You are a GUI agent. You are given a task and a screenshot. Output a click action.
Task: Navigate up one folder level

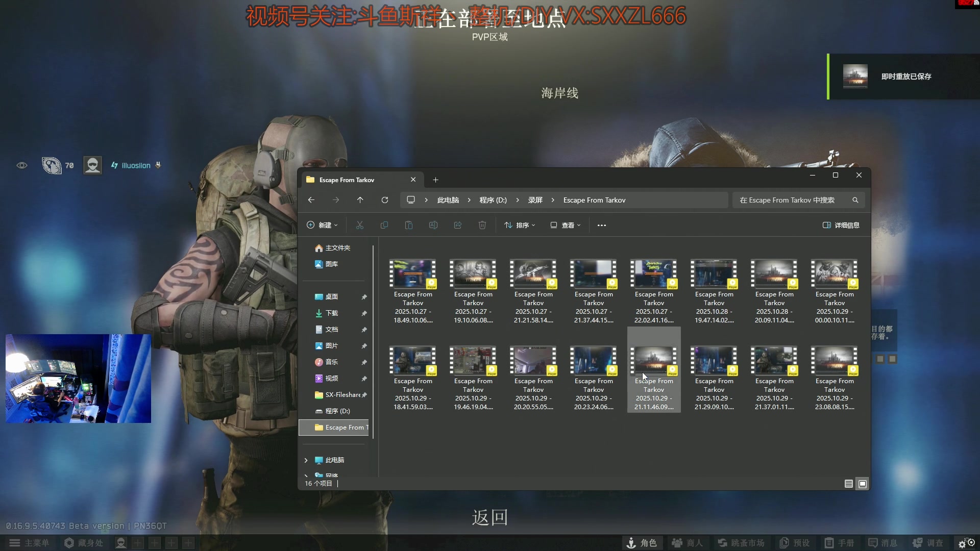tap(360, 200)
